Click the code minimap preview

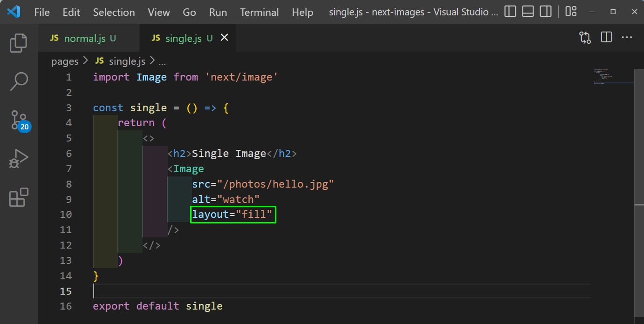pos(613,77)
